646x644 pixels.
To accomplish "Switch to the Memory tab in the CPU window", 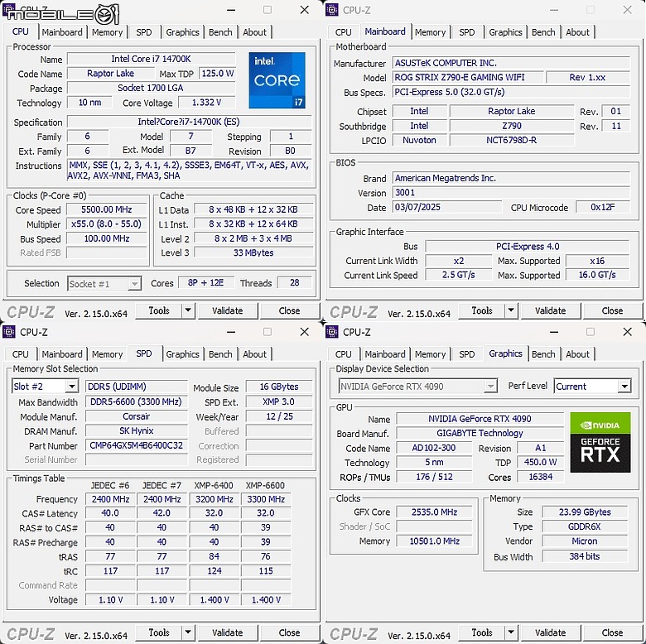I will (107, 32).
